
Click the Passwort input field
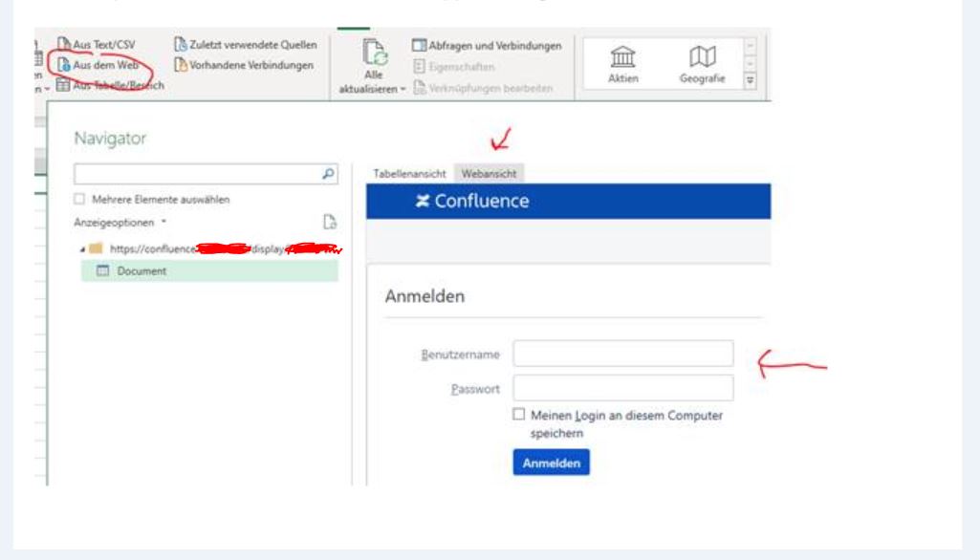coord(623,388)
